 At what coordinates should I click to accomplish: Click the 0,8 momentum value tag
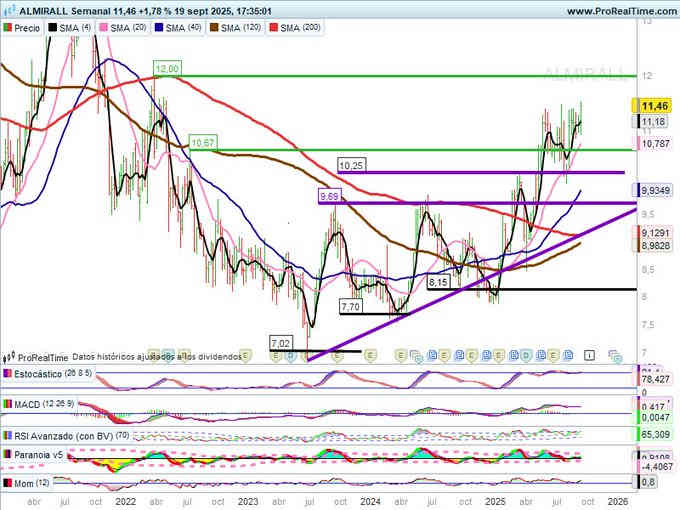coord(647,482)
